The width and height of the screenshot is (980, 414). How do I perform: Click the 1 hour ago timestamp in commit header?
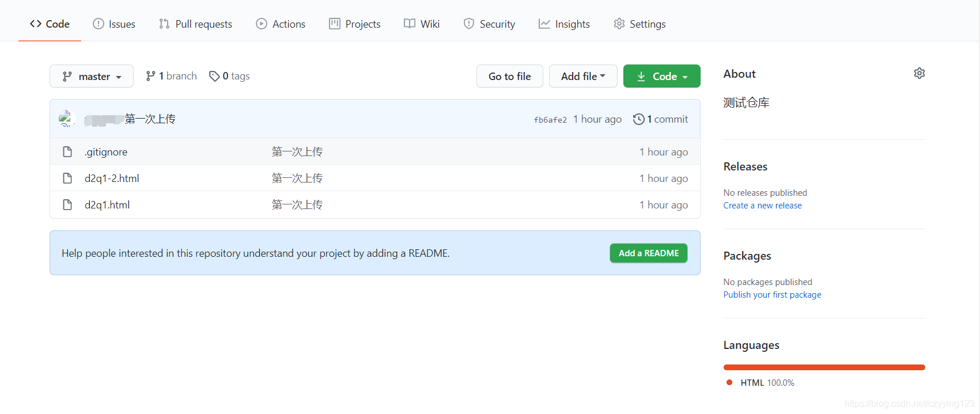click(x=597, y=119)
